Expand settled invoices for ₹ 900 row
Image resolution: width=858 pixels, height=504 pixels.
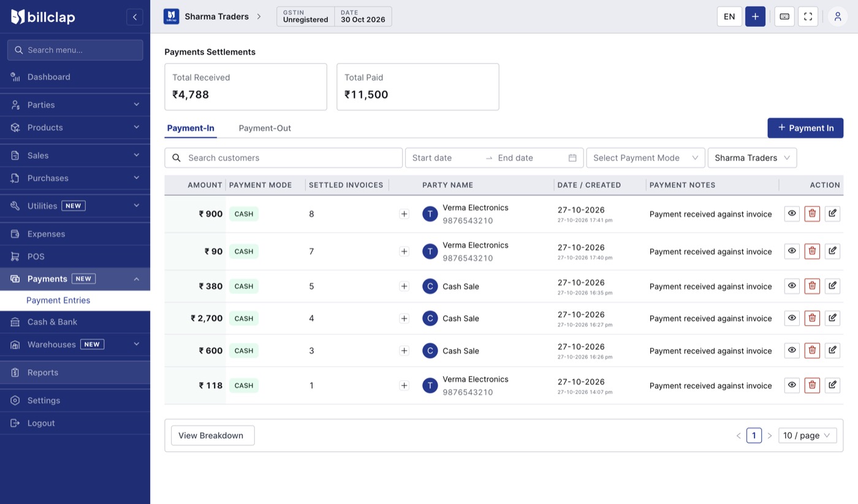404,214
